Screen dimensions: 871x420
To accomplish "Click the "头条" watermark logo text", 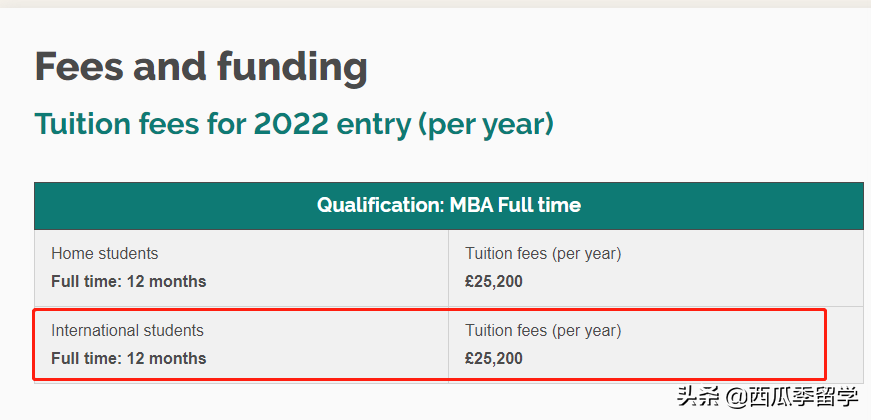I will [x=698, y=397].
